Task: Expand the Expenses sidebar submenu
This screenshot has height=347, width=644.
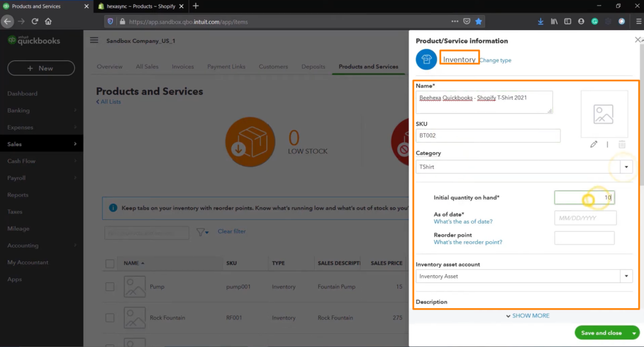Action: tap(75, 127)
